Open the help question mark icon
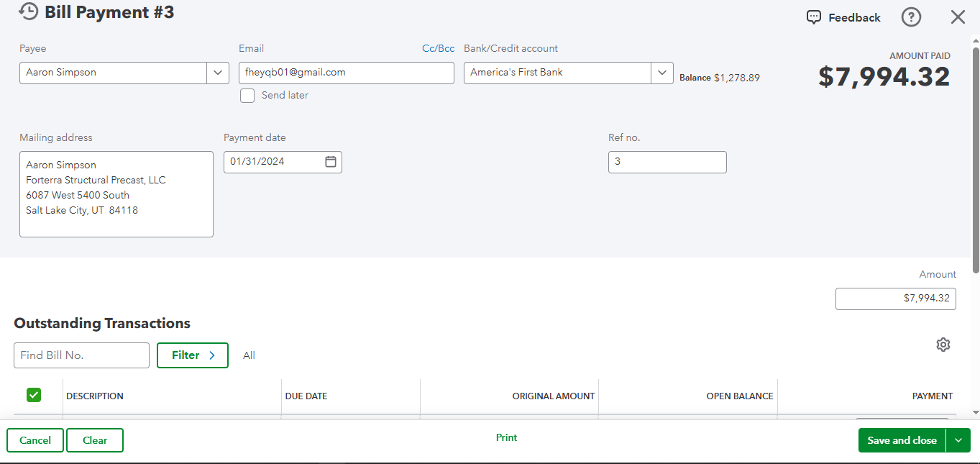980x464 pixels. click(x=911, y=17)
